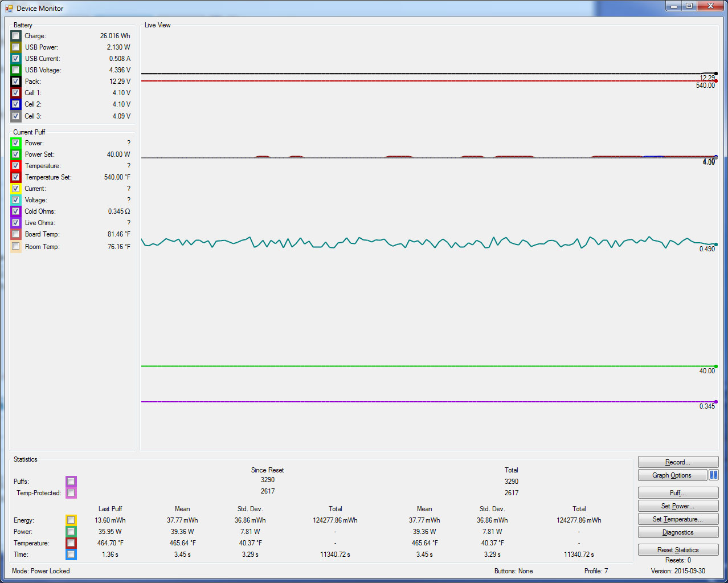Maximize the Device Monitor window
Viewport: 728px width, 583px height.
[689, 6]
